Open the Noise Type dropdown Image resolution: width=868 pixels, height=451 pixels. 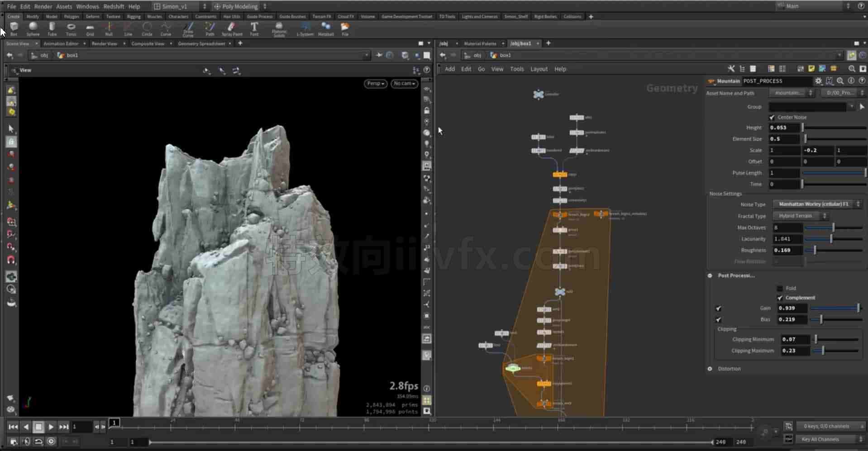pos(817,204)
